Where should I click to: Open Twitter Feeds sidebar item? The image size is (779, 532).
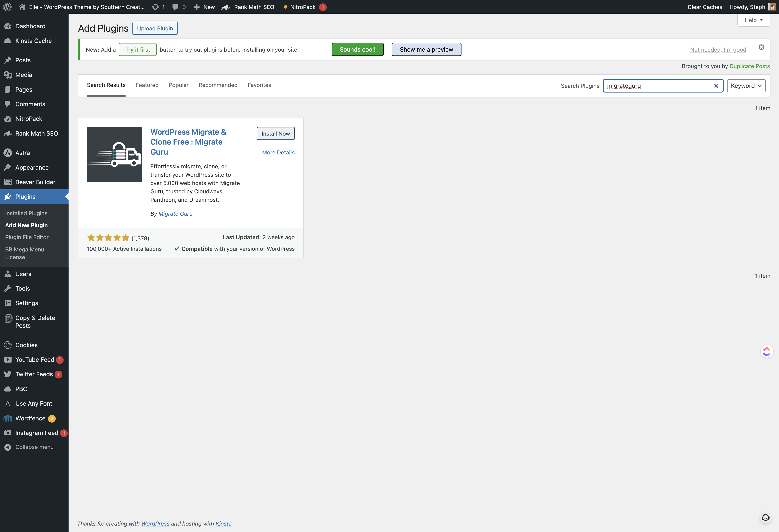click(34, 374)
